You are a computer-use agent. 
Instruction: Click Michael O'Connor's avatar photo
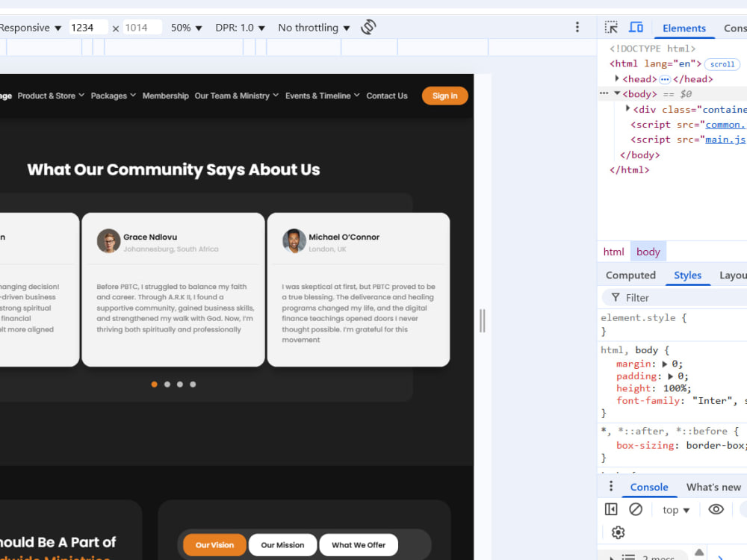[294, 241]
